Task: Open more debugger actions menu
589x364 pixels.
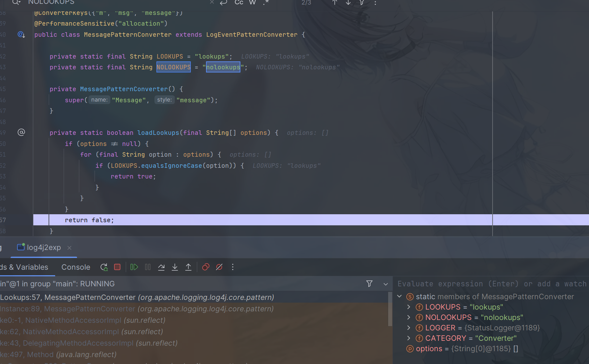Action: pyautogui.click(x=233, y=267)
